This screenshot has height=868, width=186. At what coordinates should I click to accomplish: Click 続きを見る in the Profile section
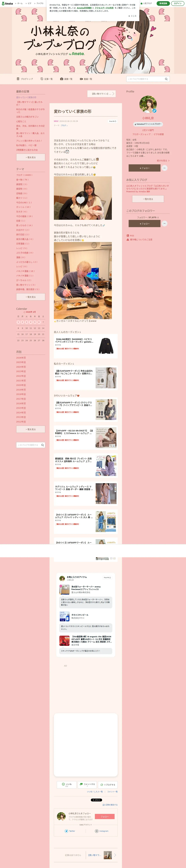pos(163,161)
